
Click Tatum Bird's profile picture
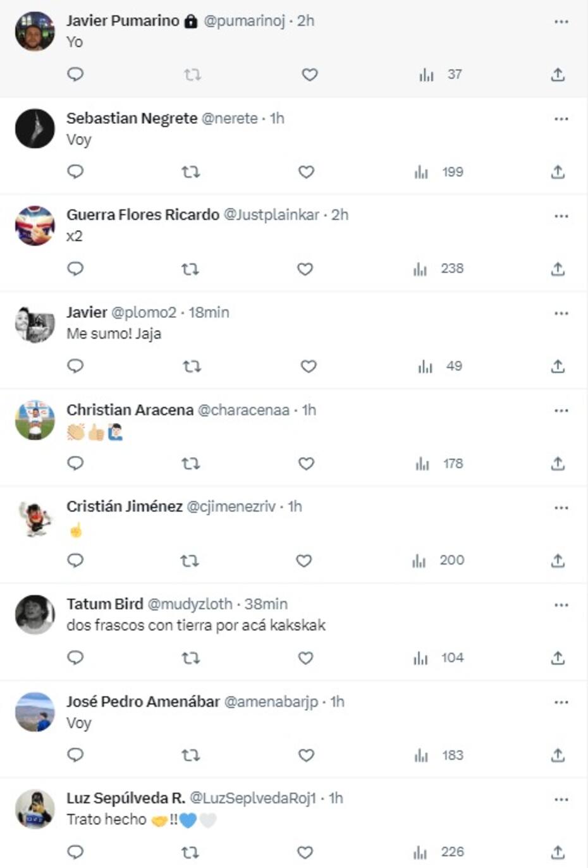(x=35, y=614)
